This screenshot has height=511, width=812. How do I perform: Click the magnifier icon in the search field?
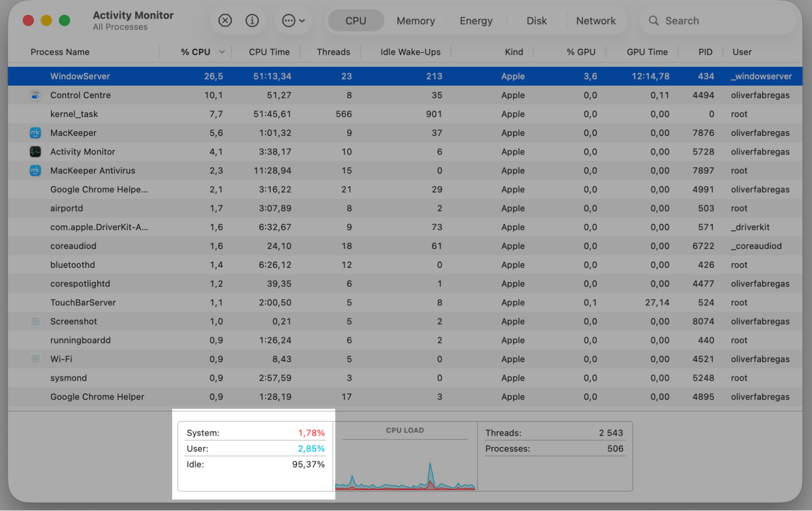[x=653, y=21]
